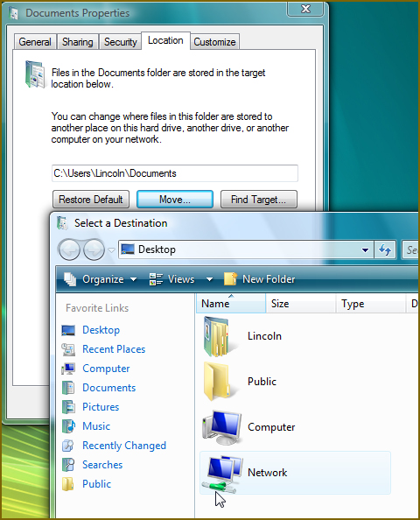This screenshot has height=520, width=420.
Task: Click the Desktop icon in address bar
Action: (x=128, y=249)
